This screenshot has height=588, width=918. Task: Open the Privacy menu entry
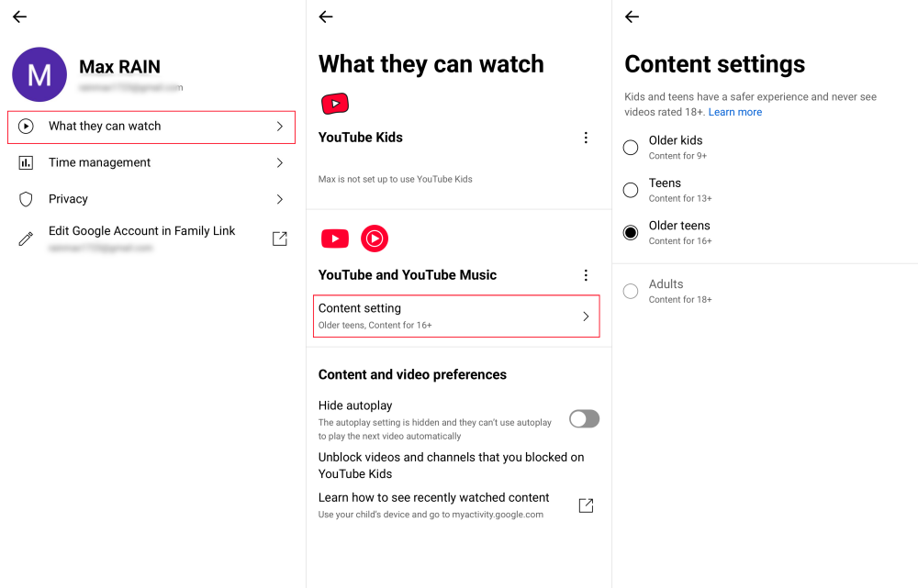[x=151, y=199]
